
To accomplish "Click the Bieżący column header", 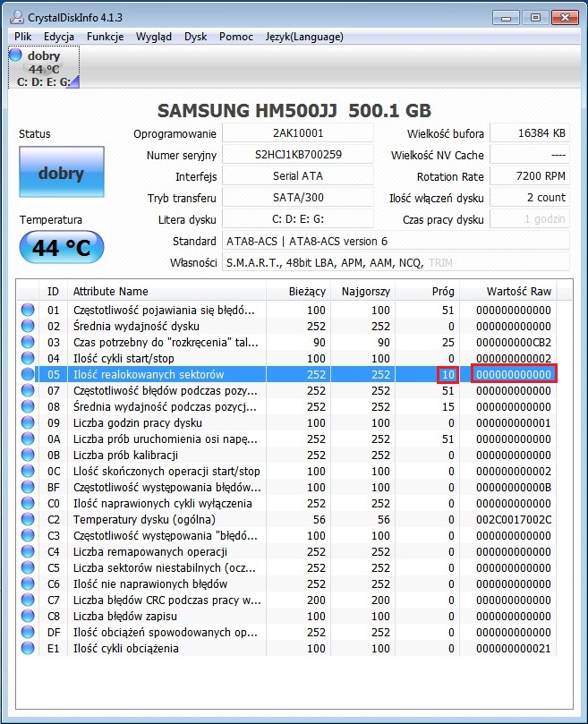I will [298, 292].
